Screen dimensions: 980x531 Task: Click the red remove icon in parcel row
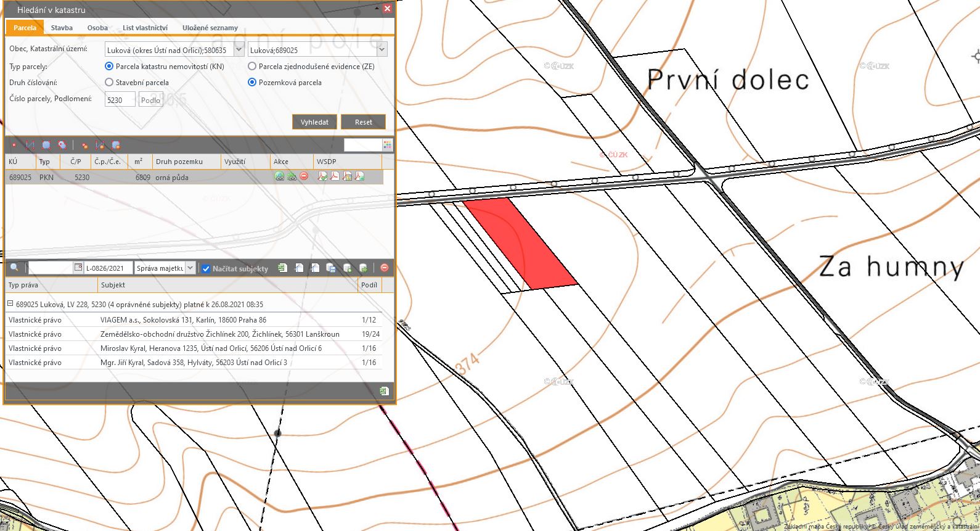[304, 177]
